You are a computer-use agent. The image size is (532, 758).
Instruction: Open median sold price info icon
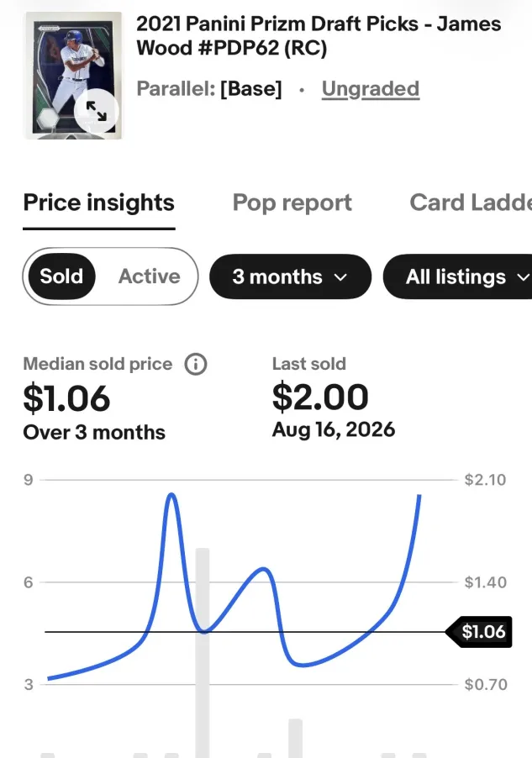coord(195,364)
